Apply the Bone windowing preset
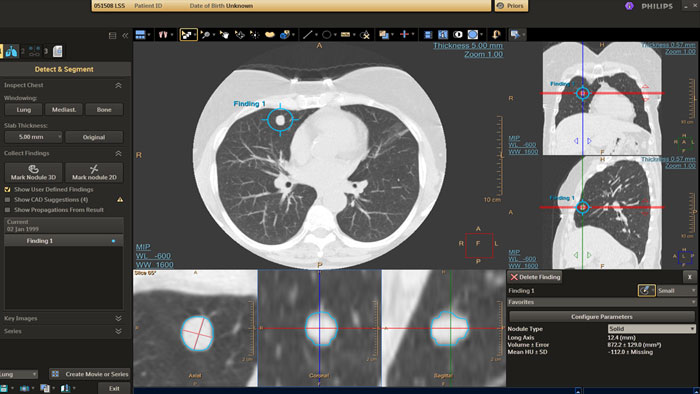The image size is (700, 394). click(x=104, y=109)
